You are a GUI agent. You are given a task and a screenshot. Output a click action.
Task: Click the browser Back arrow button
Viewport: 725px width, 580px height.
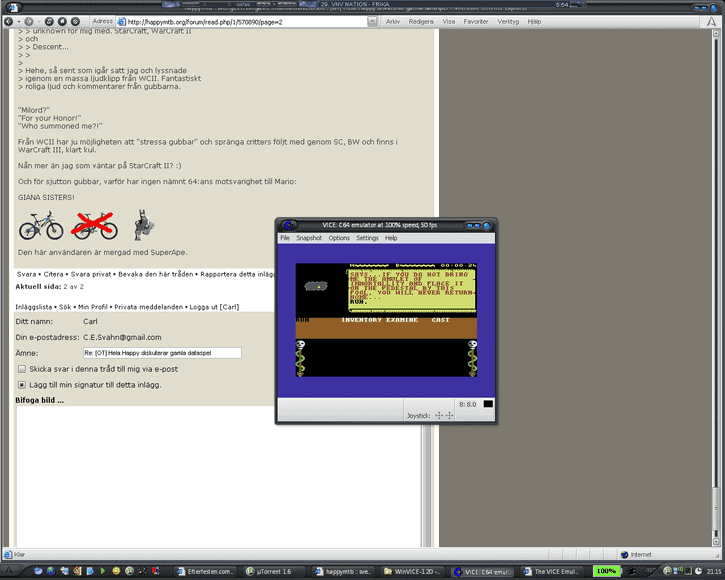click(8, 21)
